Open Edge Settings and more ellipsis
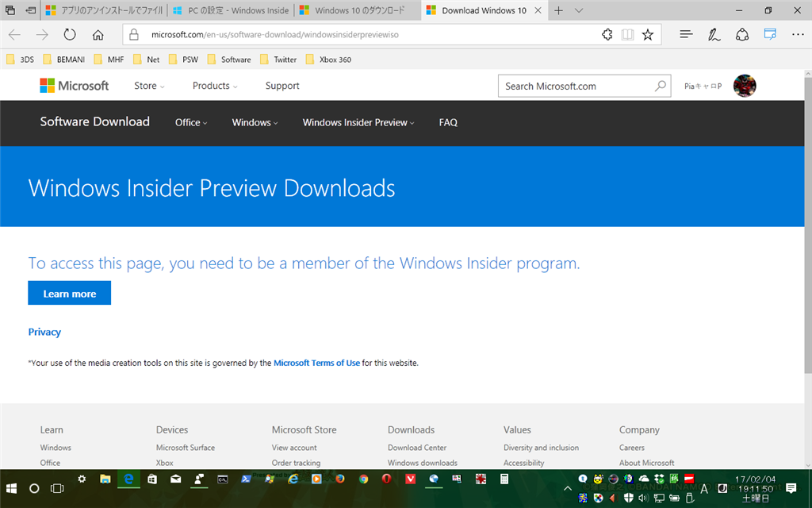 click(x=798, y=35)
